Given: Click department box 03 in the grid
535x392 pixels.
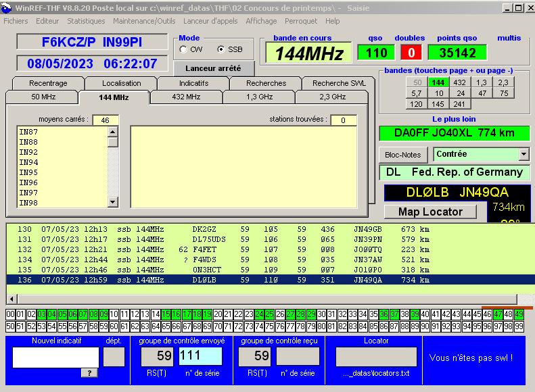Looking at the screenshot, I should pos(42,314).
